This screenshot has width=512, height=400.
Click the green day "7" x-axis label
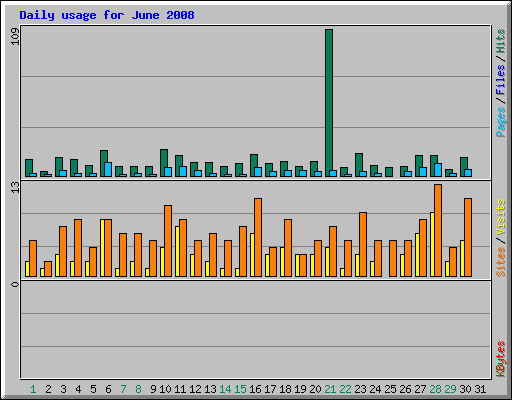123,389
